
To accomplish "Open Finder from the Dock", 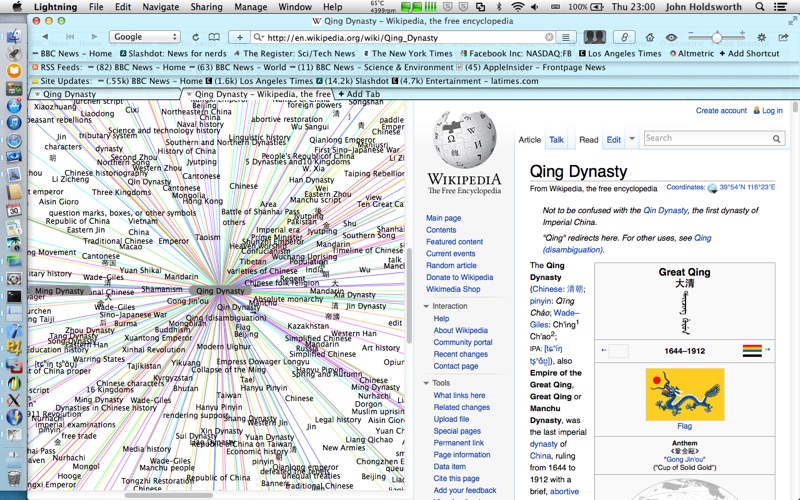I will [14, 36].
